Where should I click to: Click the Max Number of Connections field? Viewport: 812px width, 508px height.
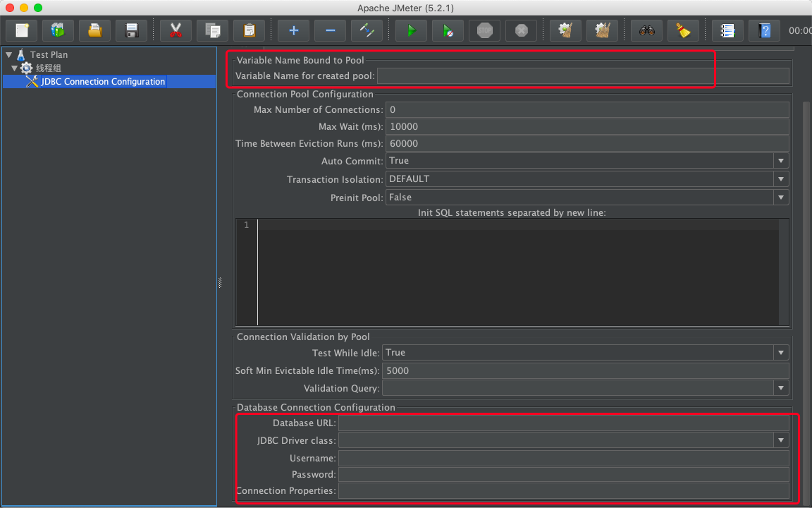587,109
